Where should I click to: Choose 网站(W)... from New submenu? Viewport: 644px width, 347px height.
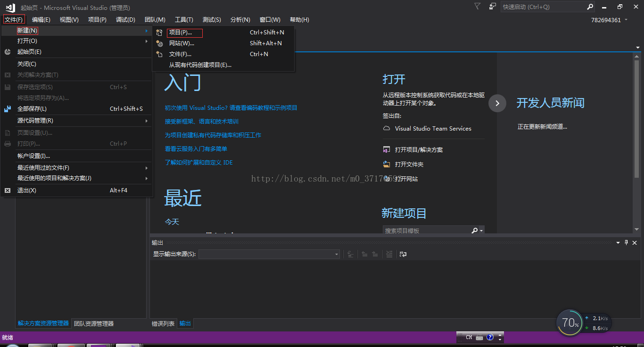point(223,43)
